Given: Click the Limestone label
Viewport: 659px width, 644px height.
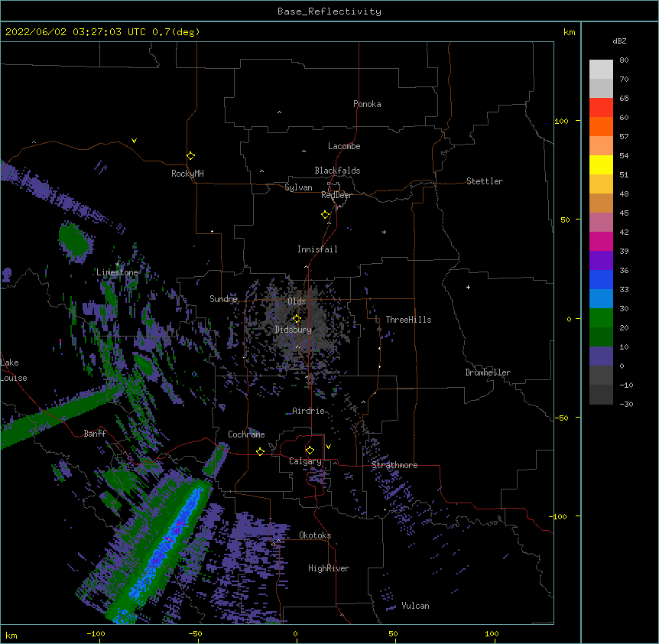Looking at the screenshot, I should tap(117, 272).
